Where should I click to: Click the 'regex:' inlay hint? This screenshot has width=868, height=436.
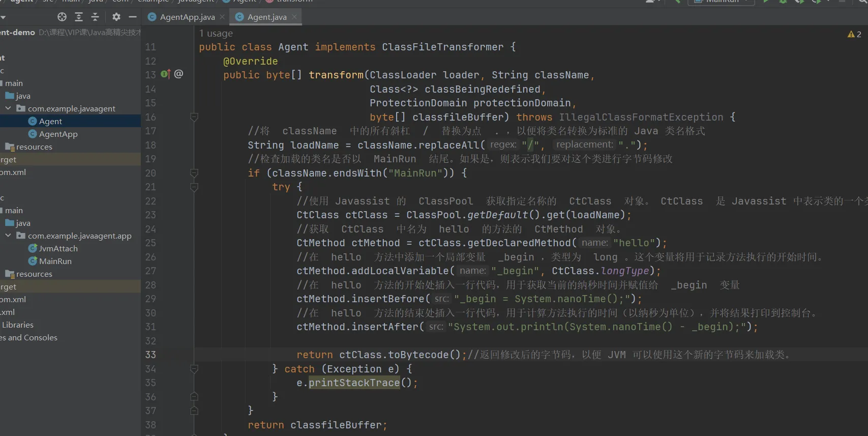[503, 145]
